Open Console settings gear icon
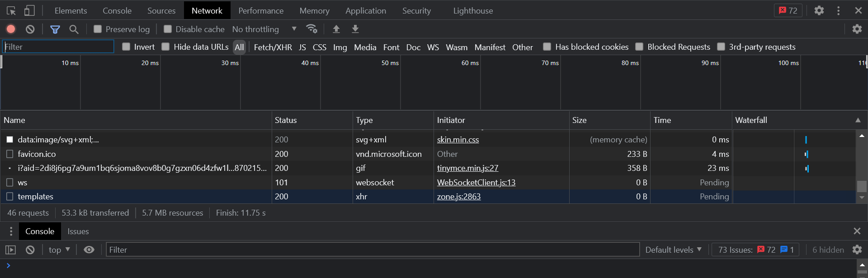The width and height of the screenshot is (868, 278). 857,250
